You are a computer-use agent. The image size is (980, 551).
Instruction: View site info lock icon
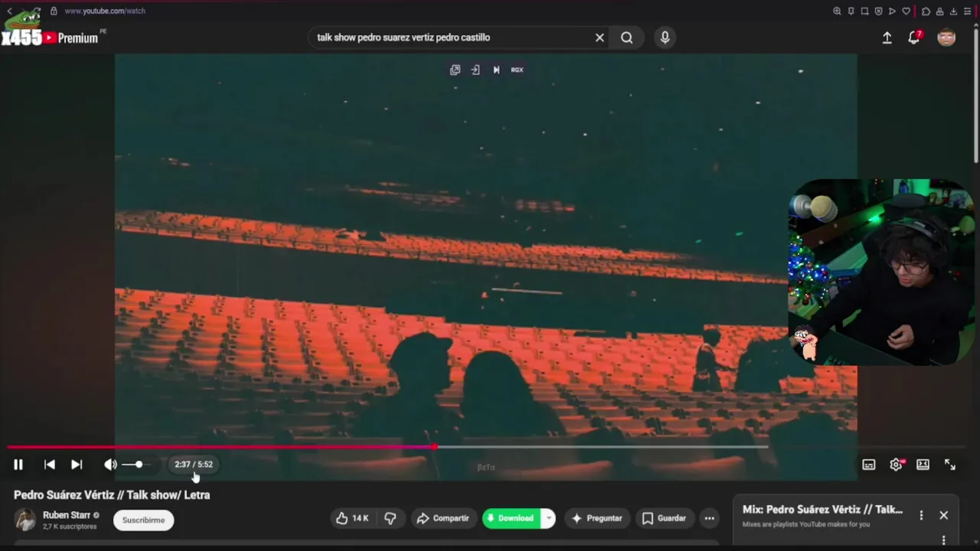tap(54, 11)
